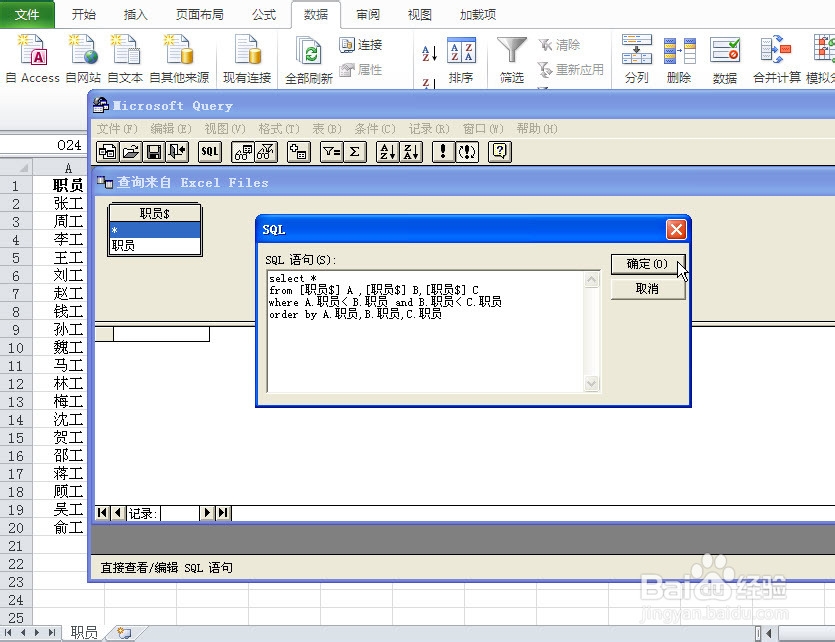This screenshot has width=835, height=642.
Task: Select the asterisk row in 职员$ table
Action: point(154,230)
